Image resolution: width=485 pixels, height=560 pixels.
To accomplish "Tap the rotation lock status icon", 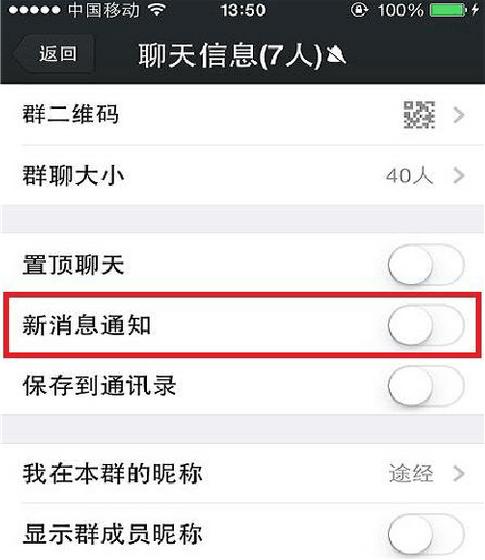I will [x=359, y=10].
